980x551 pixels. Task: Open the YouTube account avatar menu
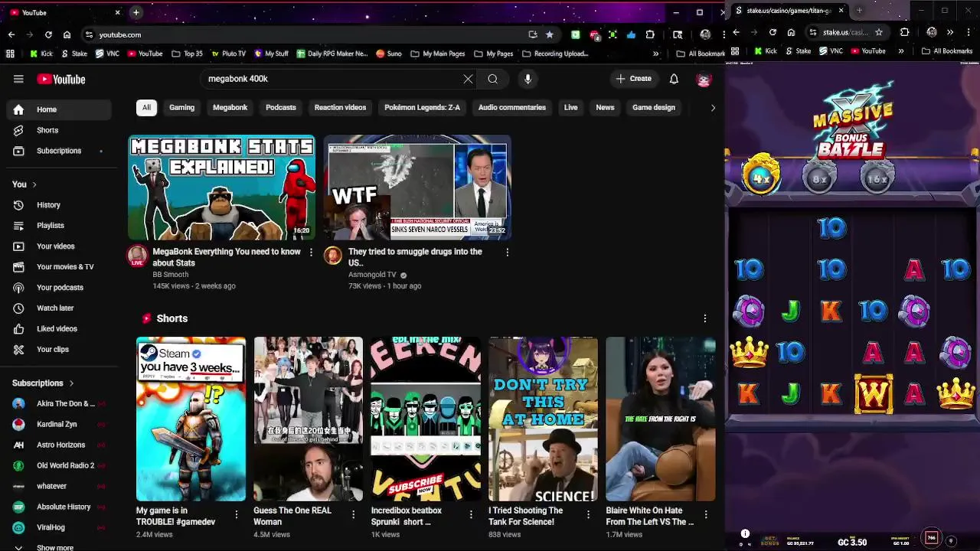704,79
